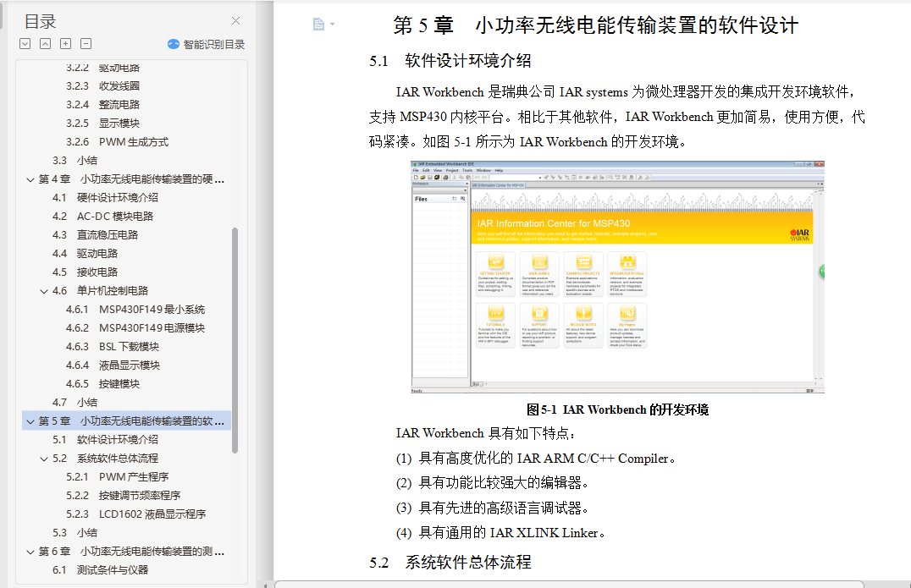Click the blue cloud icon beside 智能识别目录
This screenshot has width=911, height=588.
[173, 44]
